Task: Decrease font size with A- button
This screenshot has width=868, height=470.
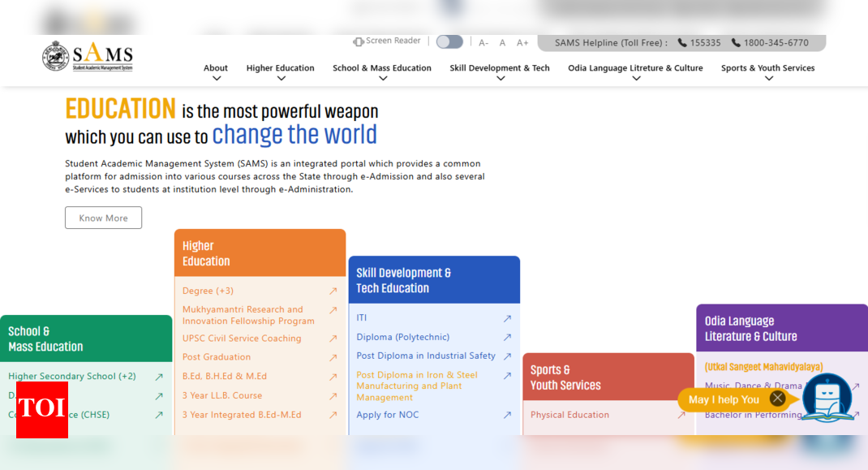Action: click(x=483, y=43)
